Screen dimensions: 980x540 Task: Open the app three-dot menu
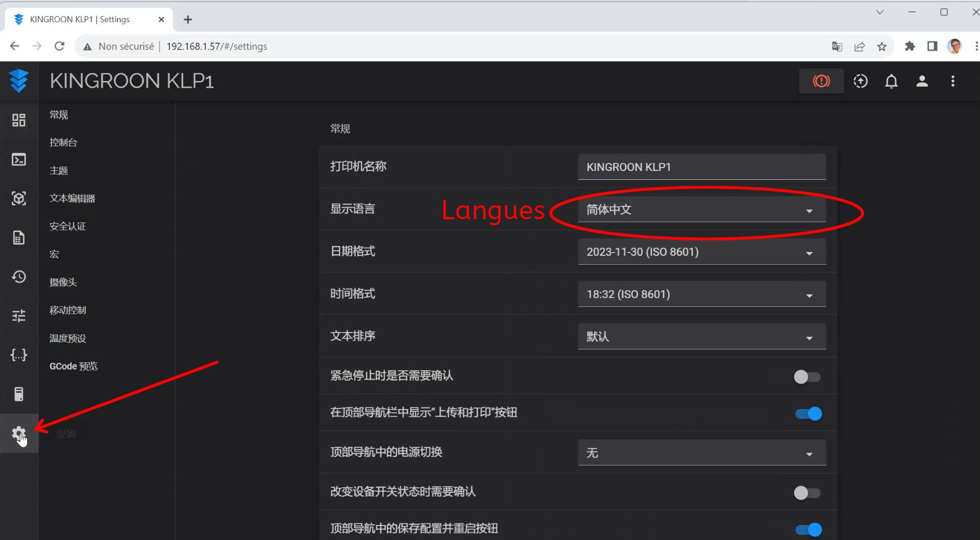pos(953,81)
